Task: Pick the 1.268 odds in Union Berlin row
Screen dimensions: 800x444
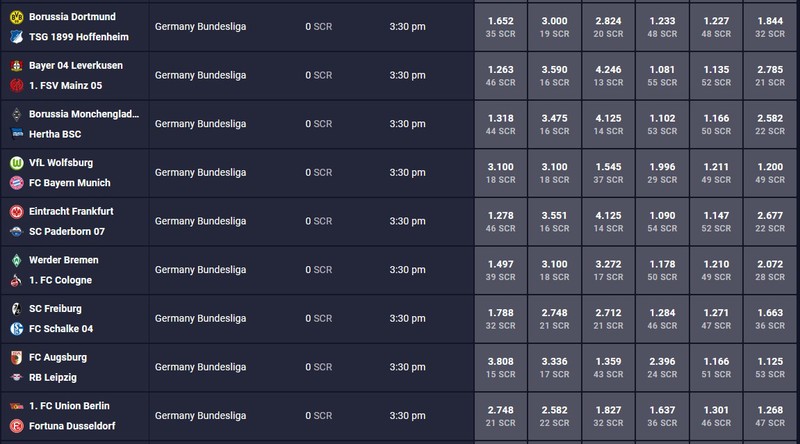Action: (x=770, y=416)
